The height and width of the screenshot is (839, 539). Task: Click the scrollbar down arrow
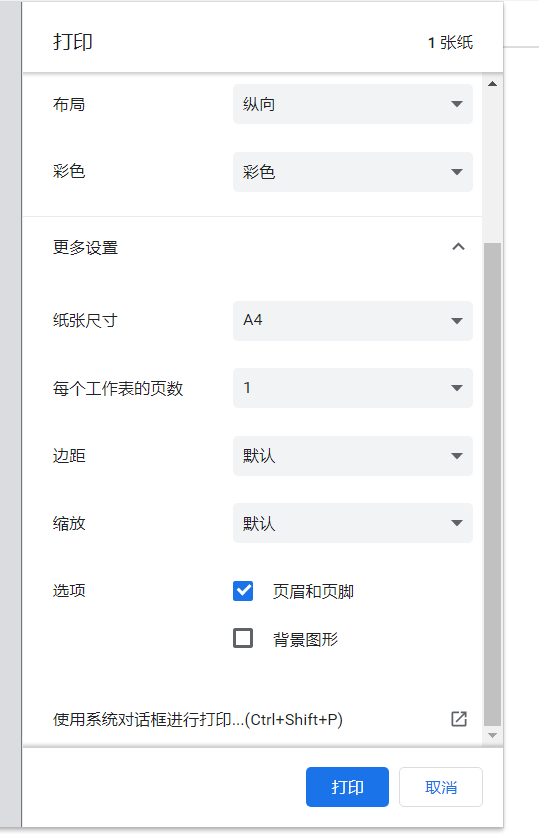click(x=492, y=736)
